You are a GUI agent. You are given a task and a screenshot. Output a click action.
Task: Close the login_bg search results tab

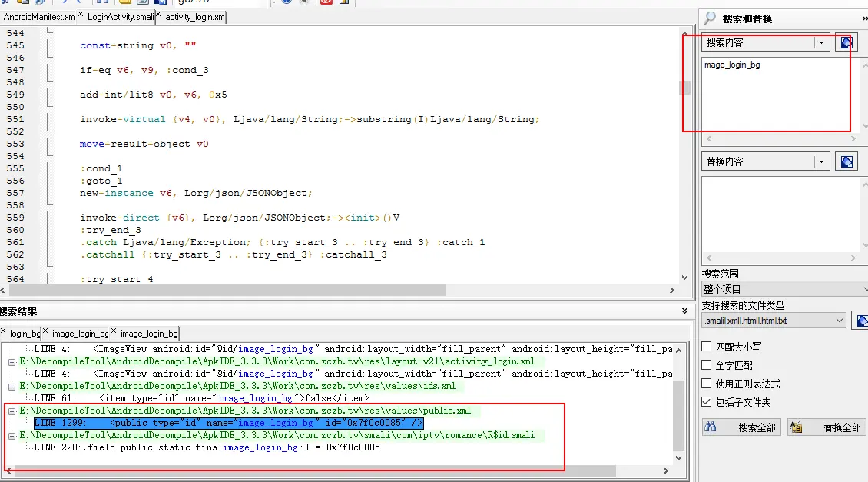[3, 331]
